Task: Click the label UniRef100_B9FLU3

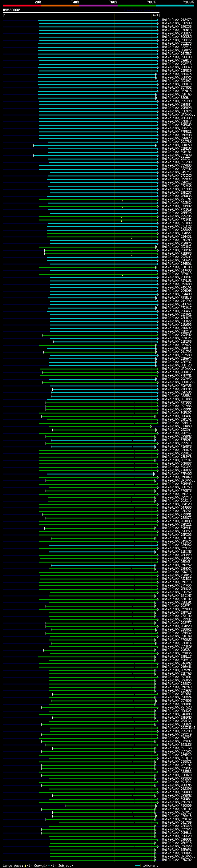Action: click(x=177, y=57)
